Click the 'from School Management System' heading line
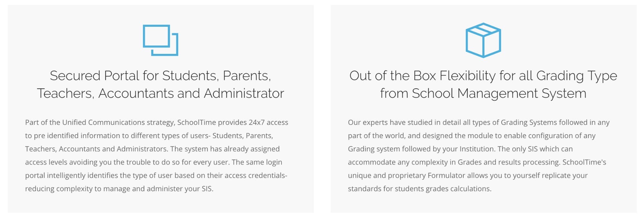 click(x=483, y=94)
